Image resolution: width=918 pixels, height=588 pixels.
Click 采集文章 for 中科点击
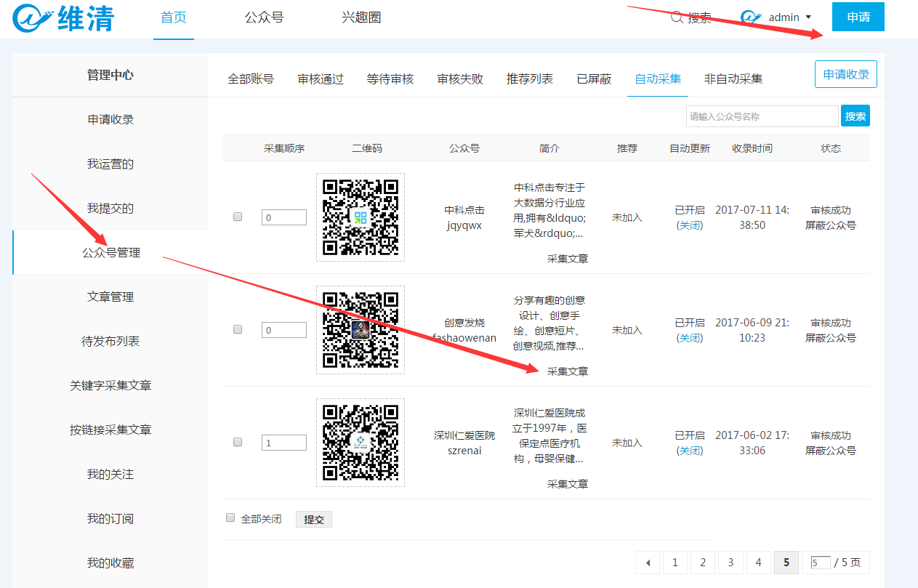568,258
